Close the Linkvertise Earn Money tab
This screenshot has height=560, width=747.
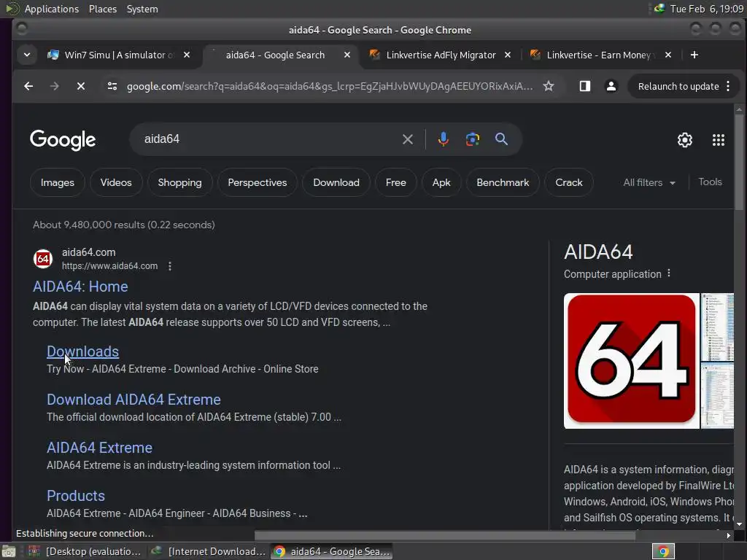point(668,55)
